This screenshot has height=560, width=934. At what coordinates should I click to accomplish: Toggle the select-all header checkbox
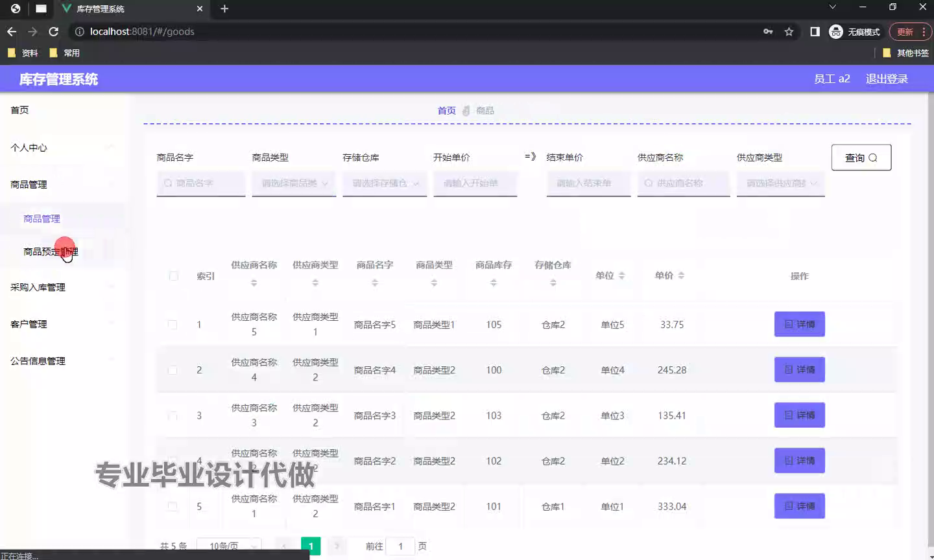click(x=173, y=276)
